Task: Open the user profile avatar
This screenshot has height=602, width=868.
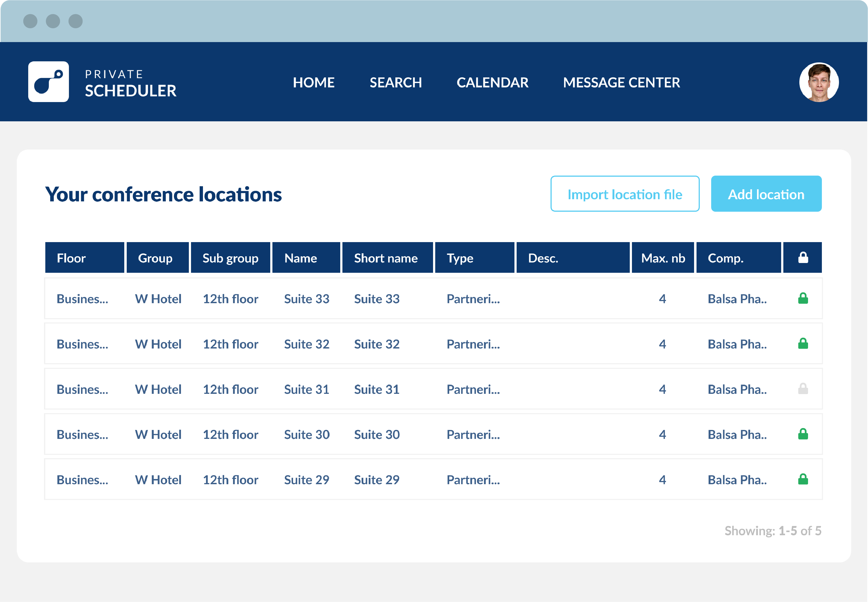Action: (x=819, y=82)
